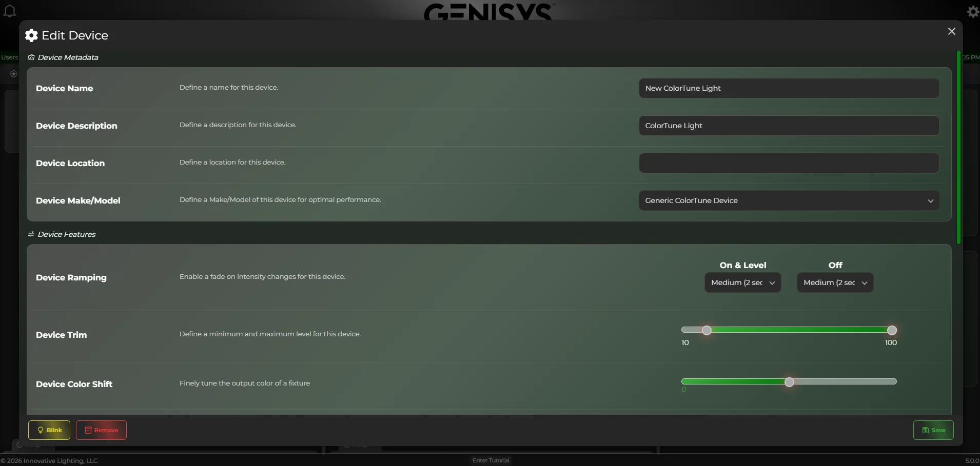Image resolution: width=980 pixels, height=466 pixels.
Task: Open the Device Make/Model dropdown
Action: (789, 200)
